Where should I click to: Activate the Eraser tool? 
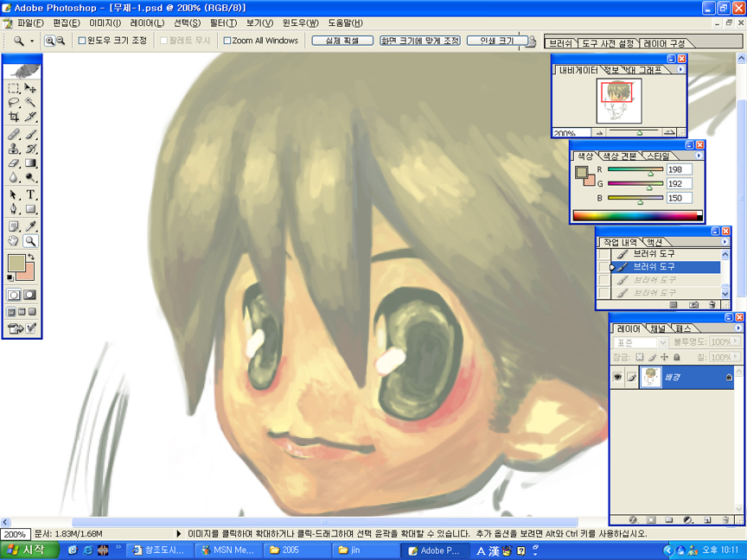14,162
